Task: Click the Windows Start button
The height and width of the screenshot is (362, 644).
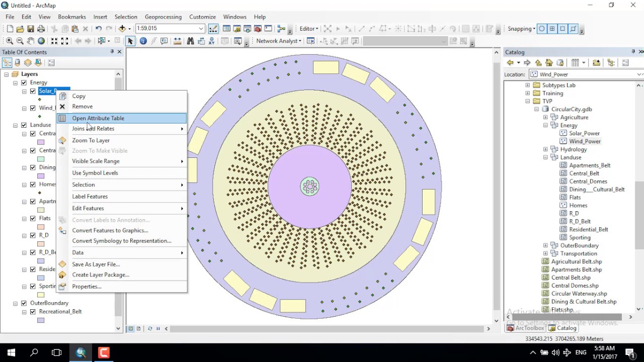Action: 11,352
